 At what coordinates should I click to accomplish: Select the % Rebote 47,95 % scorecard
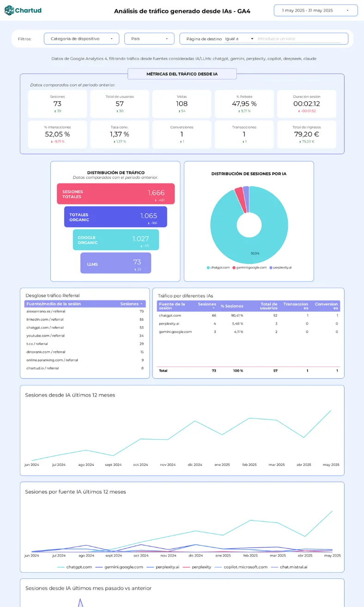tap(244, 104)
